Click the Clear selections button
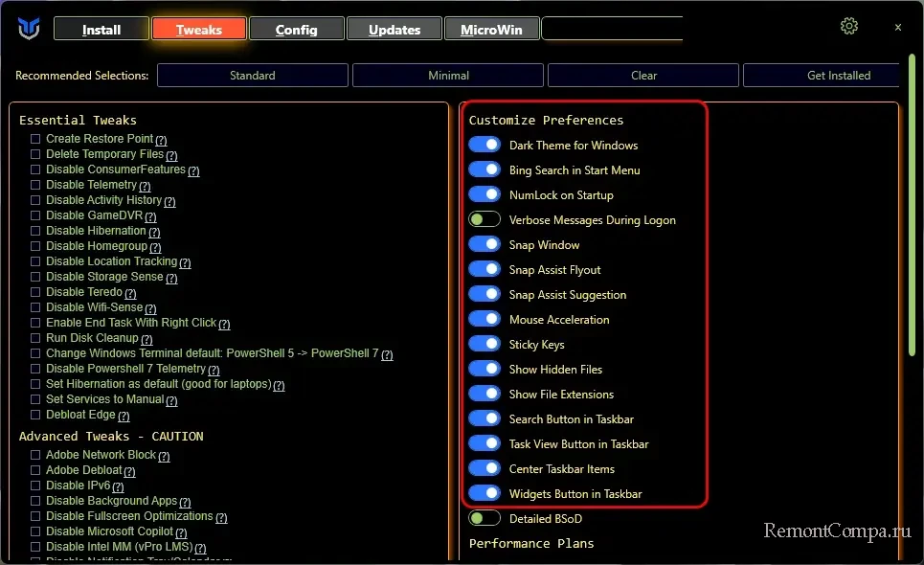The width and height of the screenshot is (924, 565). [643, 76]
